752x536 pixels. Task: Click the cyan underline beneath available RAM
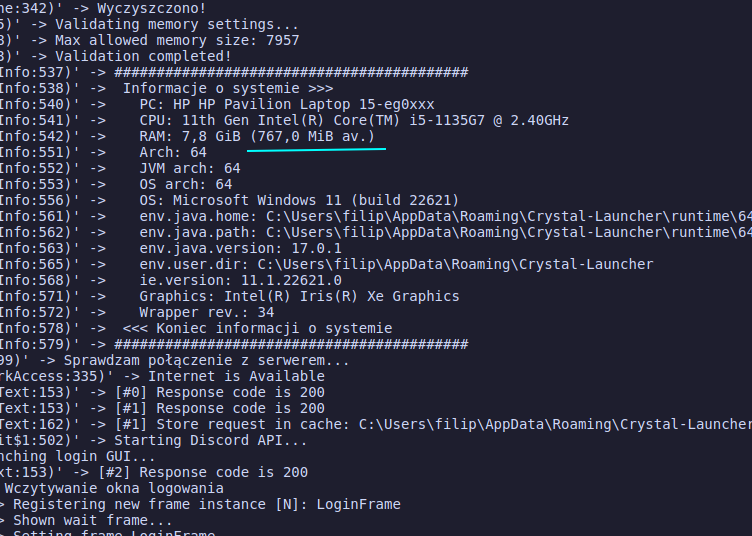[x=316, y=149]
